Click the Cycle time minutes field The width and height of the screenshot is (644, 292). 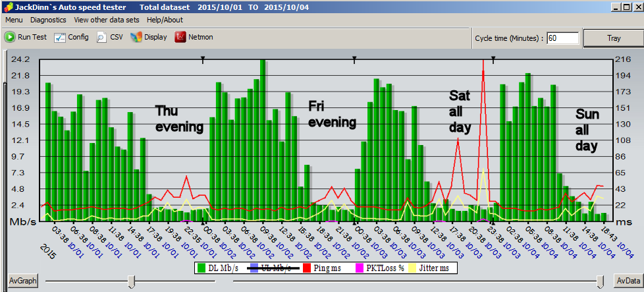pos(562,38)
